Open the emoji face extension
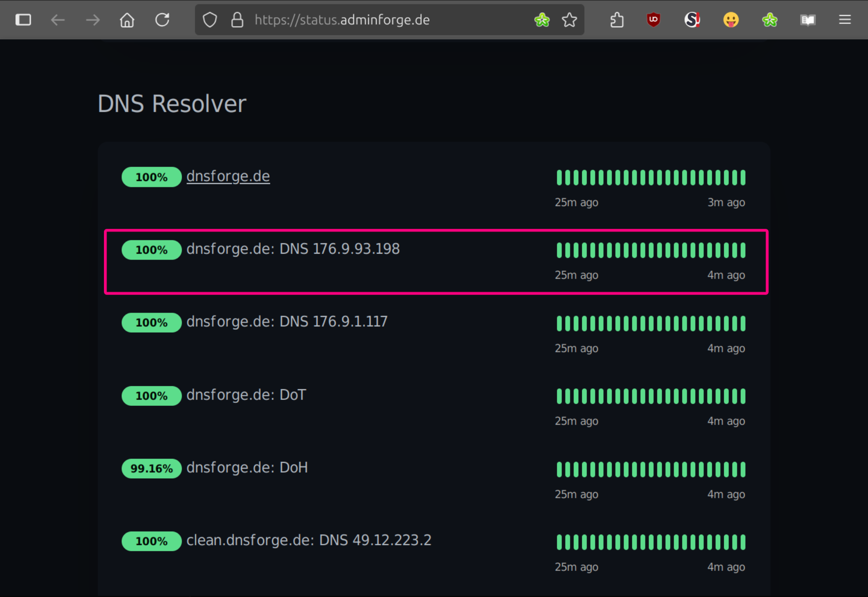 (731, 20)
